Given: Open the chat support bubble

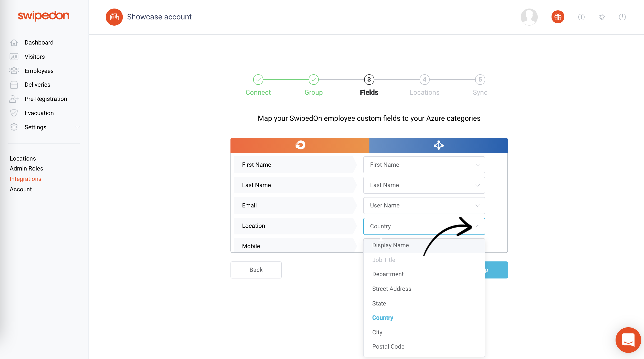Looking at the screenshot, I should pos(628,340).
